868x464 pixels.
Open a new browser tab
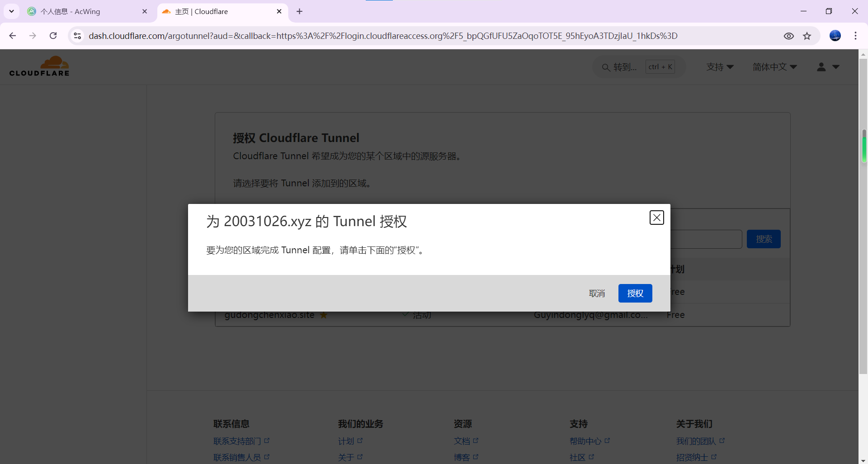click(299, 12)
